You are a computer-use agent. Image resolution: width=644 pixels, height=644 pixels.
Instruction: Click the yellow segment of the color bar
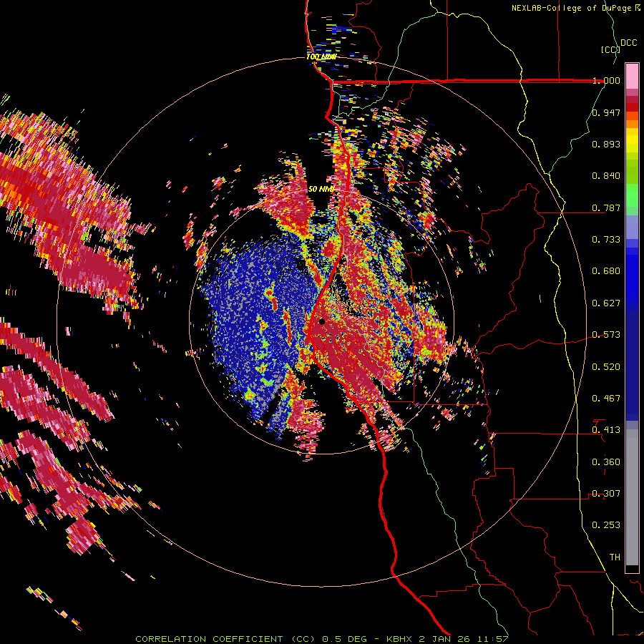pyautogui.click(x=632, y=140)
